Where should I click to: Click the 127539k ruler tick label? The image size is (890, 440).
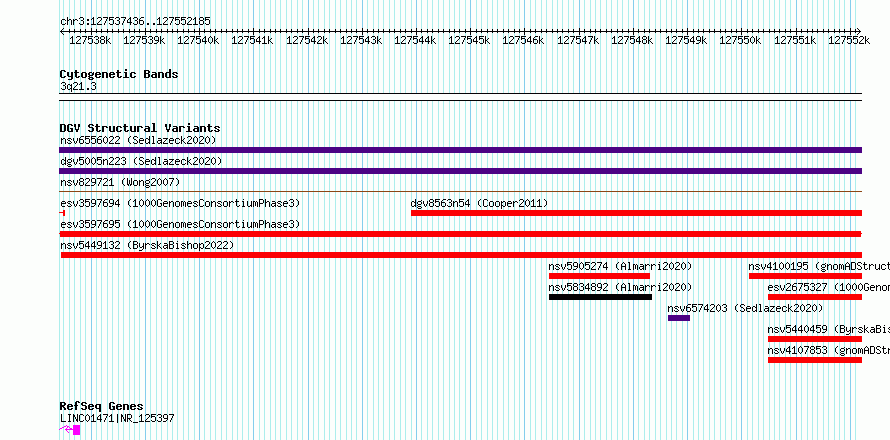tap(144, 40)
